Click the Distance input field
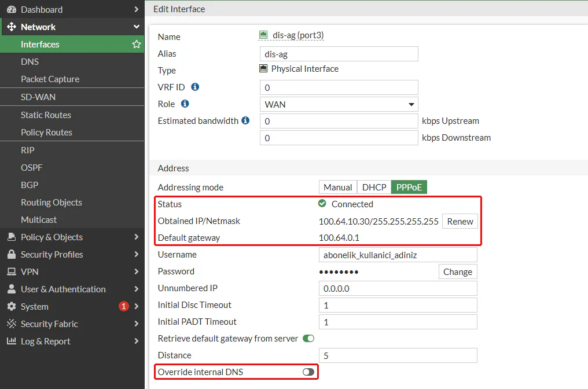Viewport: 588px width, 389px height. [398, 355]
